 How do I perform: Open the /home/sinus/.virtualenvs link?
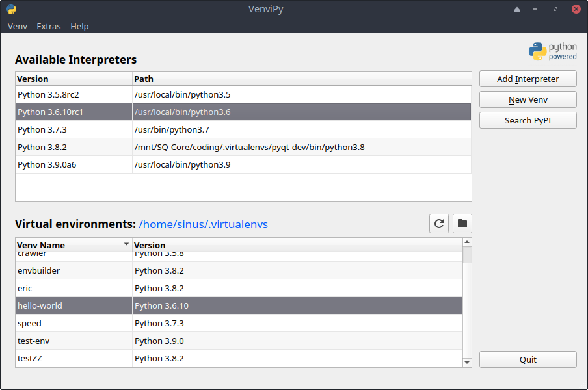coord(203,224)
